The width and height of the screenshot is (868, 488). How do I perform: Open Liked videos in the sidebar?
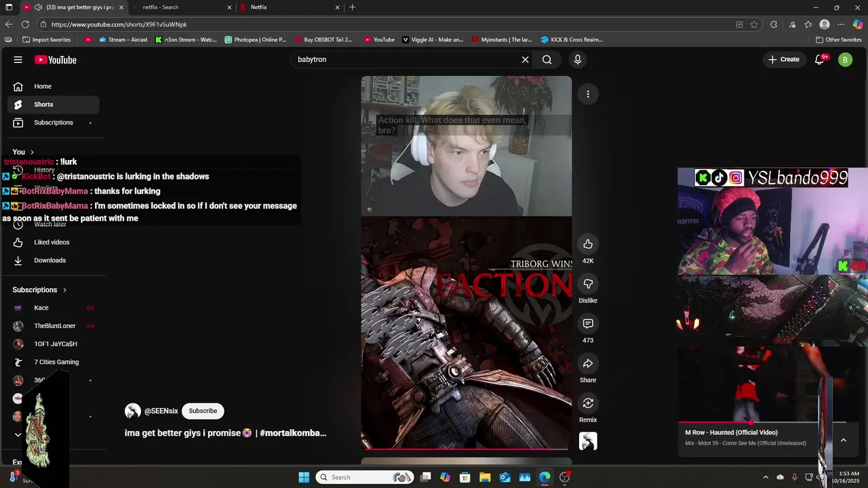click(x=54, y=242)
